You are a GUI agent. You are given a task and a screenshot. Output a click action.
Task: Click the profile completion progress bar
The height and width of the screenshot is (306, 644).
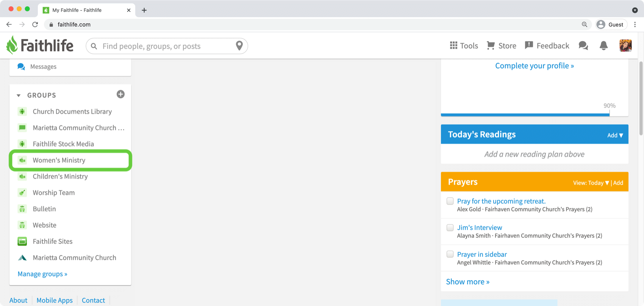click(535, 115)
